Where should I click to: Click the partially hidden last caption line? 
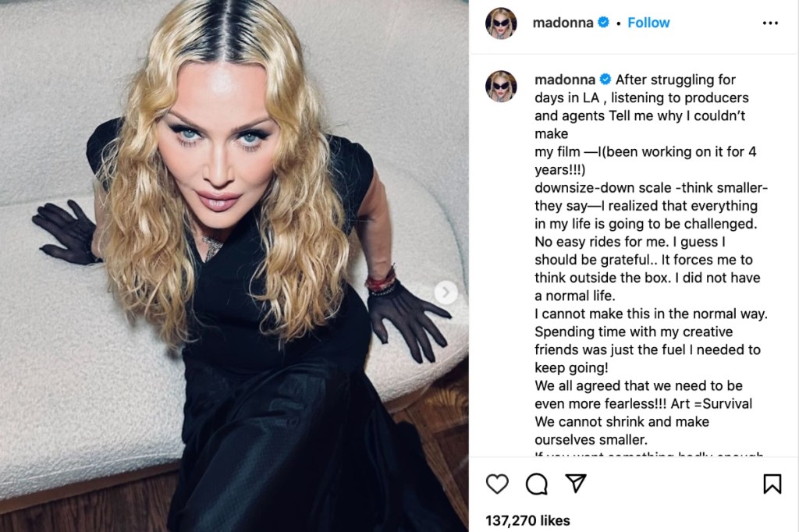tap(648, 453)
